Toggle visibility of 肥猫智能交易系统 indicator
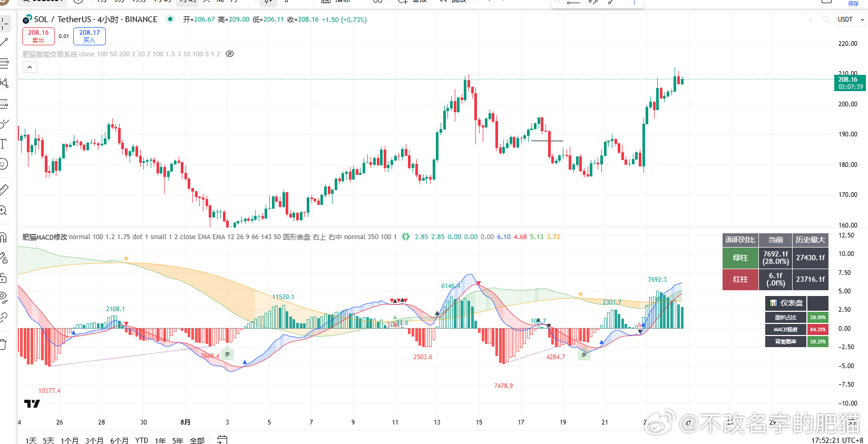 [x=230, y=54]
